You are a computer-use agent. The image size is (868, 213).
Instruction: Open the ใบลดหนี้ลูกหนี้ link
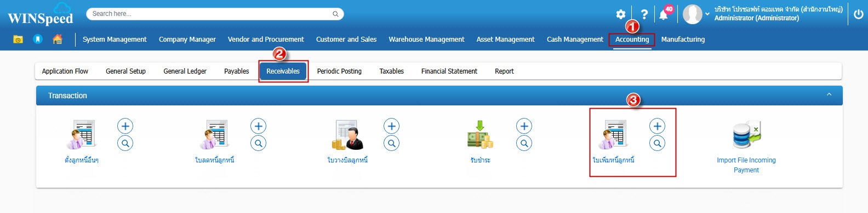tap(215, 160)
